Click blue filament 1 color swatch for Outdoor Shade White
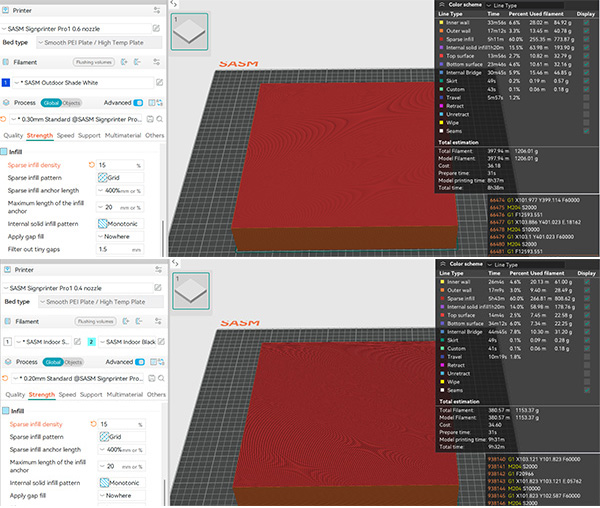The width and height of the screenshot is (600, 508). pyautogui.click(x=6, y=82)
